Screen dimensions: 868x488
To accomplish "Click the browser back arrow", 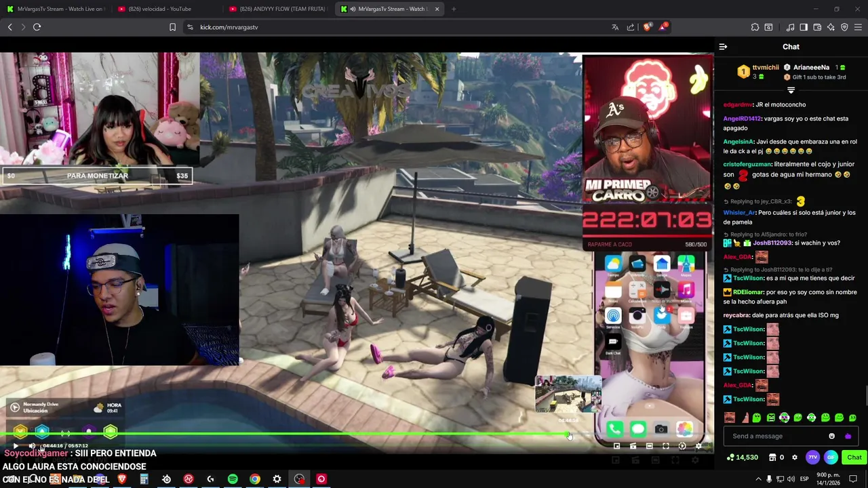I will [x=9, y=27].
